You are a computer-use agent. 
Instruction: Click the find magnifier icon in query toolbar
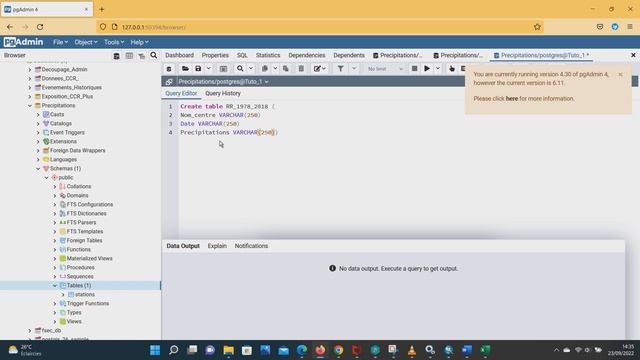tap(240, 69)
